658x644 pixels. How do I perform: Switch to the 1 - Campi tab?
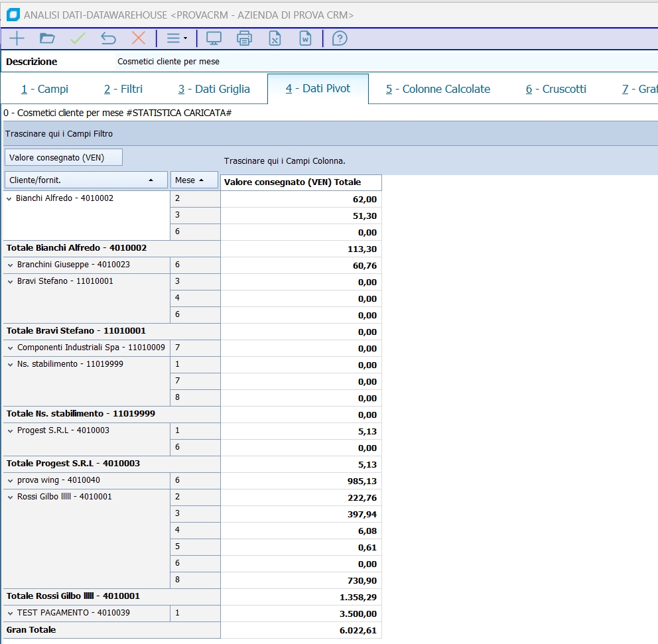tap(44, 89)
